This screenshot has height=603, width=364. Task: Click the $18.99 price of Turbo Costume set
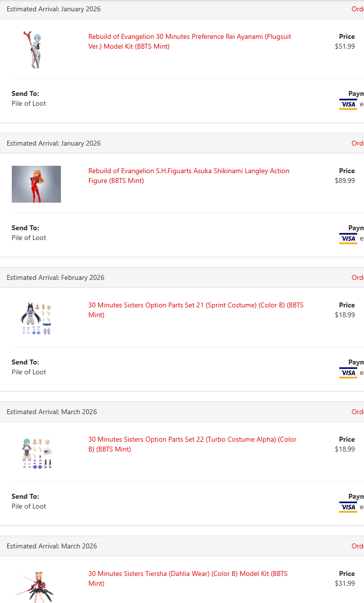(x=345, y=449)
